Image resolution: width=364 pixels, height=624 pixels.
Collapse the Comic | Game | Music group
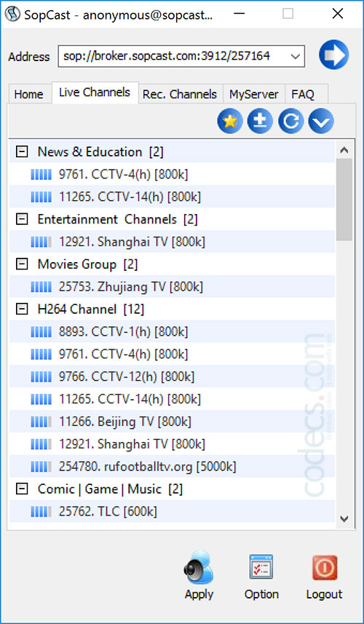click(x=23, y=489)
